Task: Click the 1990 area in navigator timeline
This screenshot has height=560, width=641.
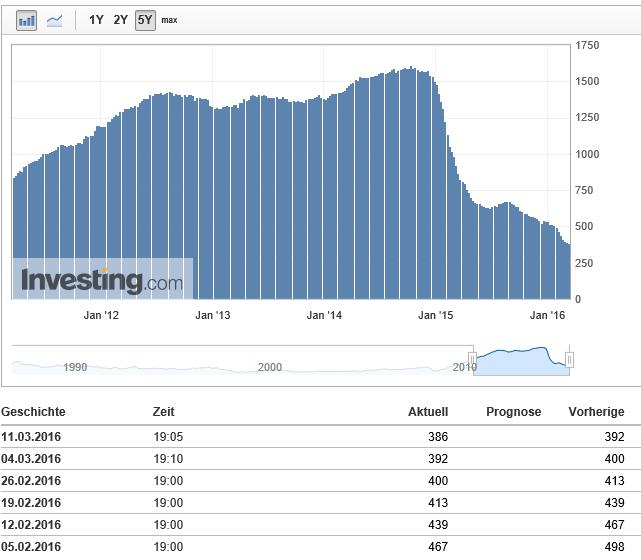Action: 75,367
